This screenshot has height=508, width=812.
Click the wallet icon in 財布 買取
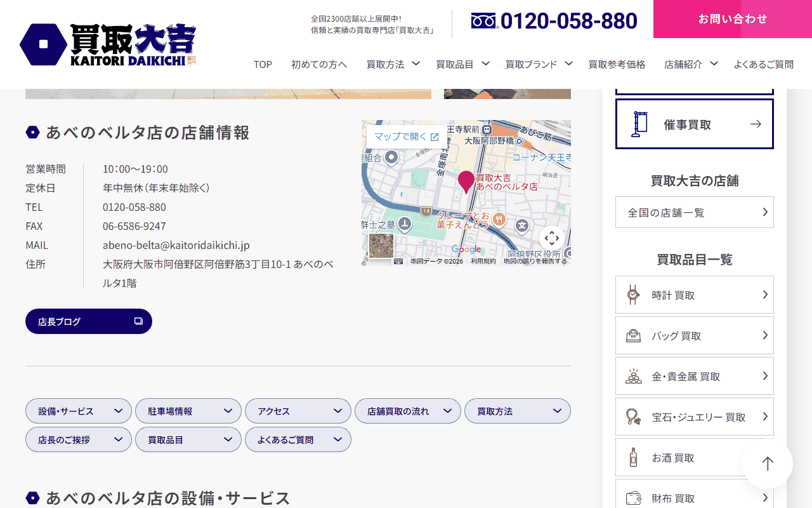tap(632, 498)
